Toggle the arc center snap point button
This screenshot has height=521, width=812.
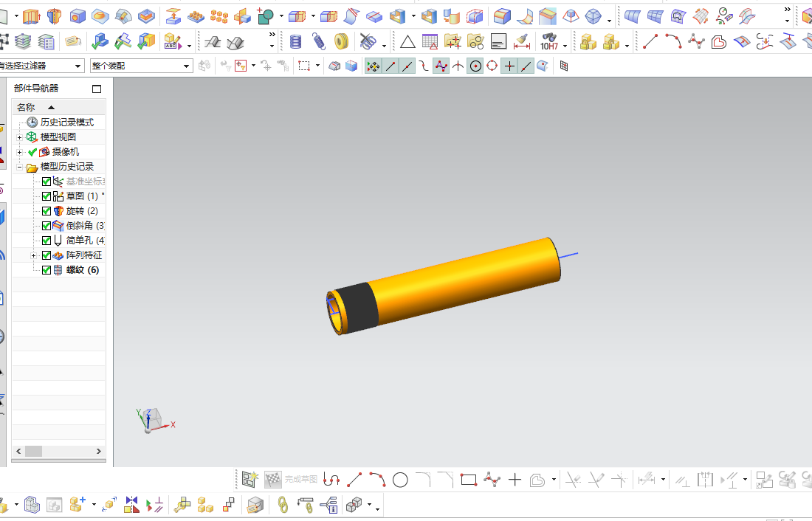pos(475,66)
